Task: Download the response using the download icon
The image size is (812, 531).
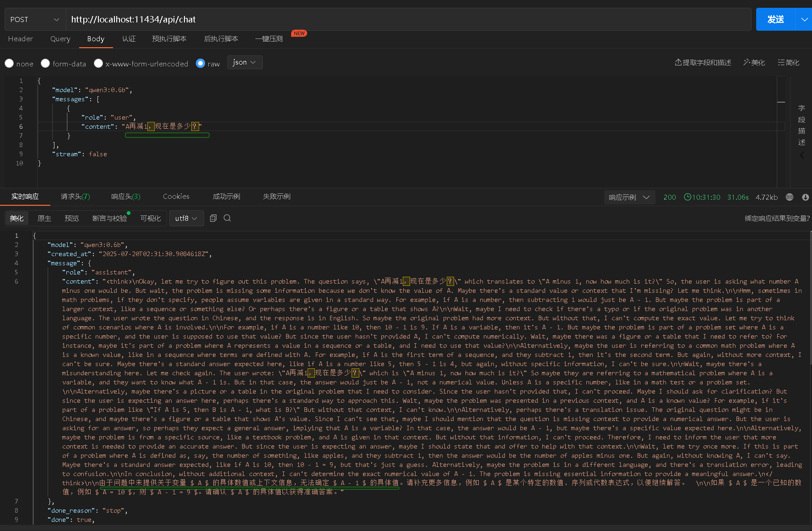Action: tap(805, 197)
